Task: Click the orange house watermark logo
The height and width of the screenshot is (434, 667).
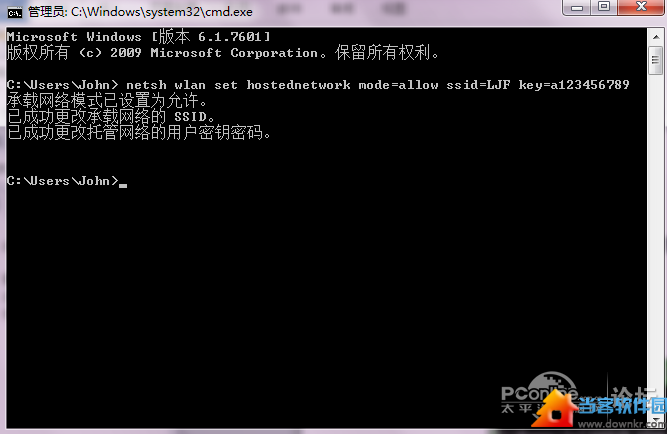Action: [x=554, y=410]
